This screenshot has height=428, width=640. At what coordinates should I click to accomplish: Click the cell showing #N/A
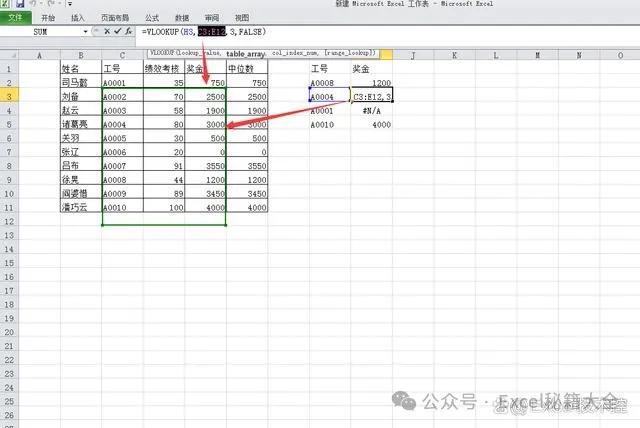click(x=371, y=111)
